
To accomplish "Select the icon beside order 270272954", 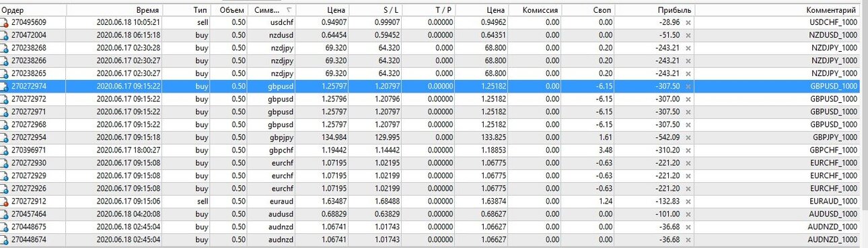I will (5, 137).
